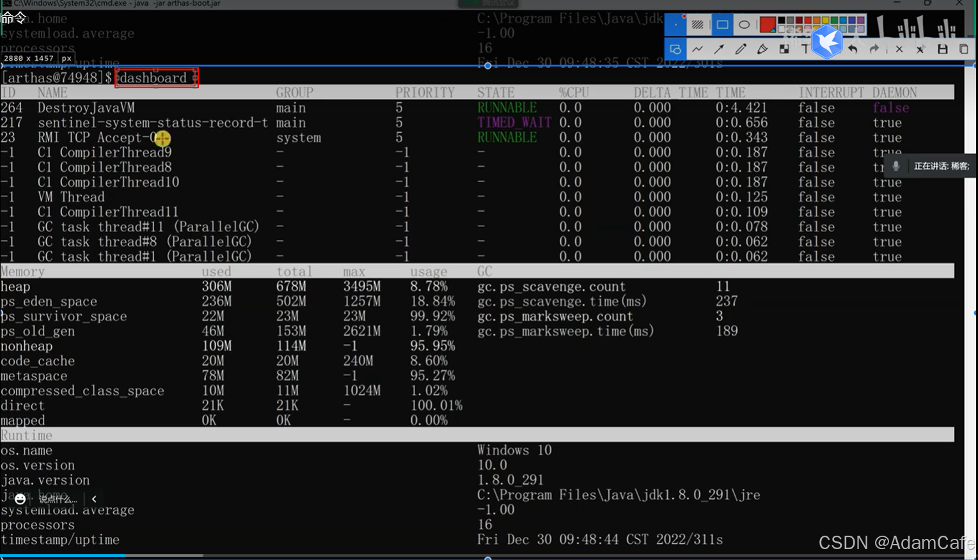Viewport: 978px width, 560px height.
Task: Pin the screenshot using the pin icon
Action: click(920, 49)
